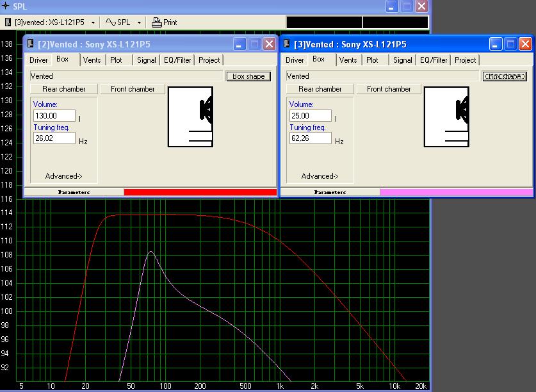
Task: Click Advanced-> link in [3]Vented window
Action: point(320,176)
